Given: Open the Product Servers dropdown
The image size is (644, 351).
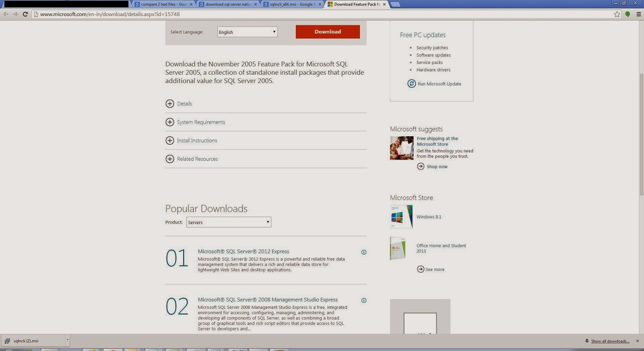Looking at the screenshot, I should pyautogui.click(x=229, y=222).
